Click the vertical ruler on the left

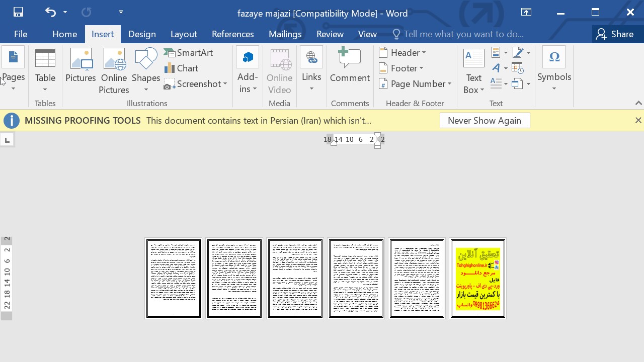7,279
